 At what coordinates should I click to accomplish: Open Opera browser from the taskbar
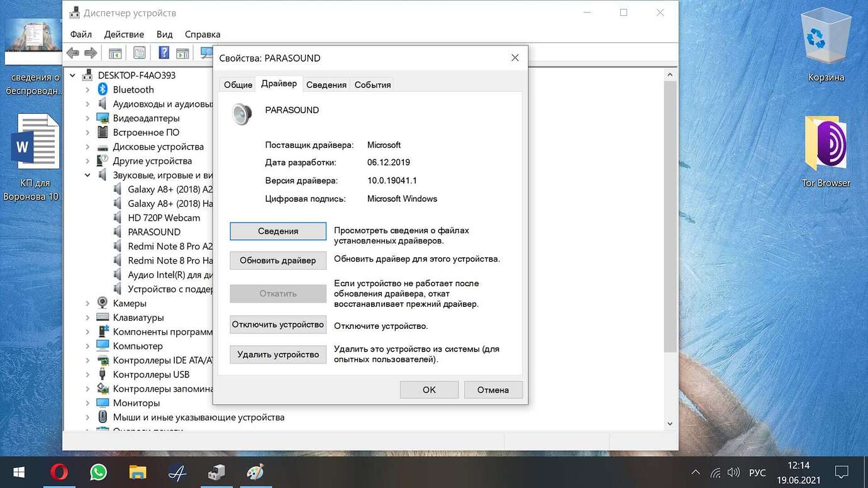[60, 472]
